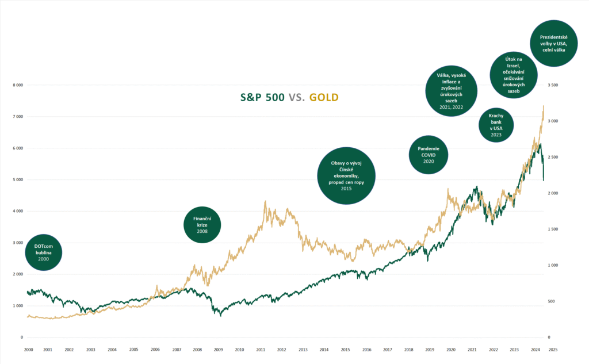
Task: Select the 2008 year label on x-axis
Action: [197, 349]
